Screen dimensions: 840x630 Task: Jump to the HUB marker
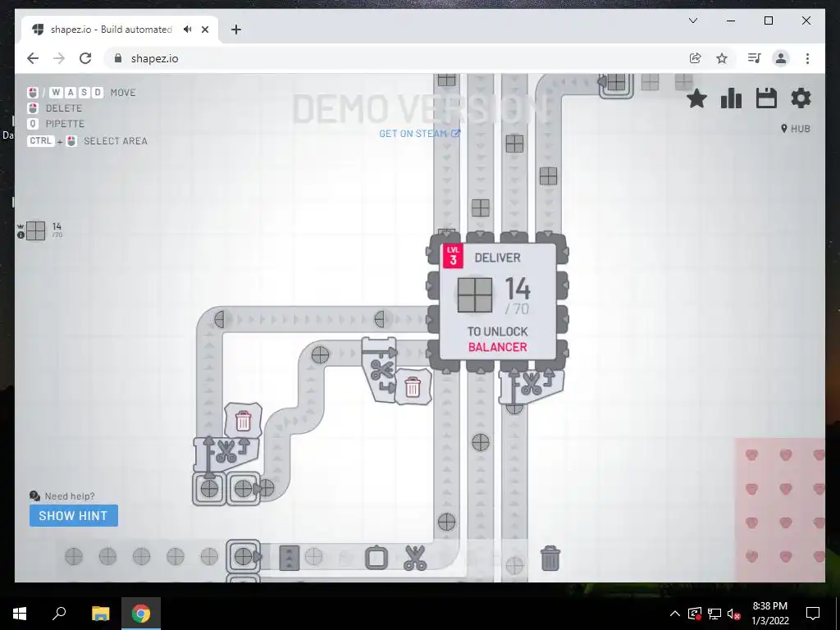(796, 129)
